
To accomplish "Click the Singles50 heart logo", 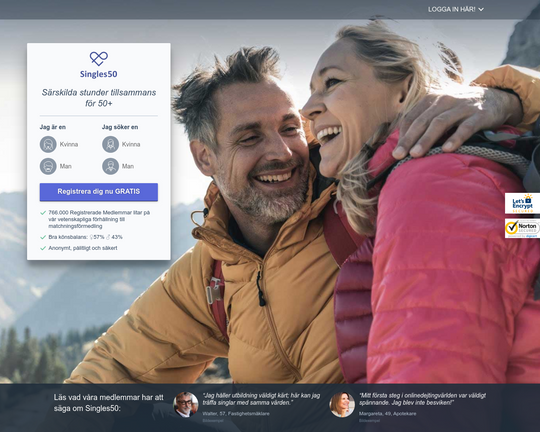I will click(99, 59).
